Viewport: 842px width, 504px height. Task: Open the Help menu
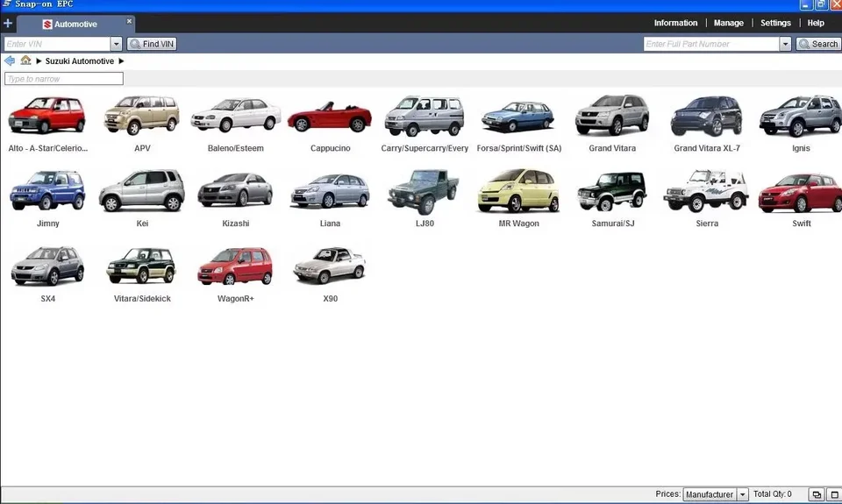(816, 23)
